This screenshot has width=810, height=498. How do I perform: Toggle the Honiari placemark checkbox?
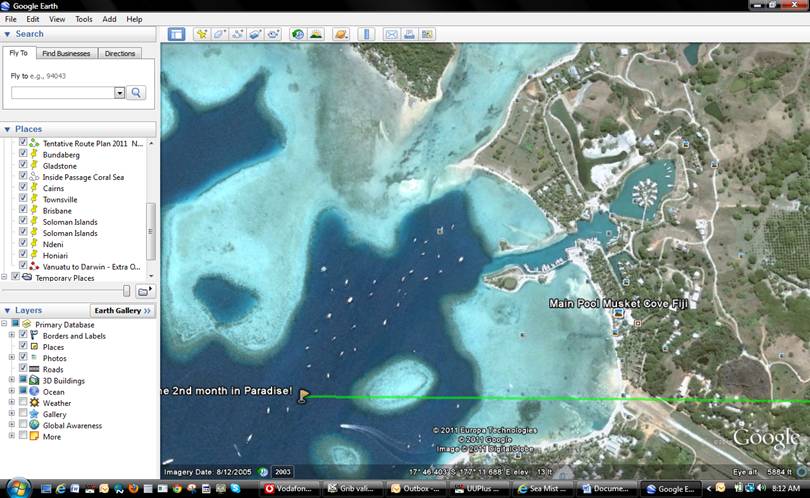click(x=23, y=254)
